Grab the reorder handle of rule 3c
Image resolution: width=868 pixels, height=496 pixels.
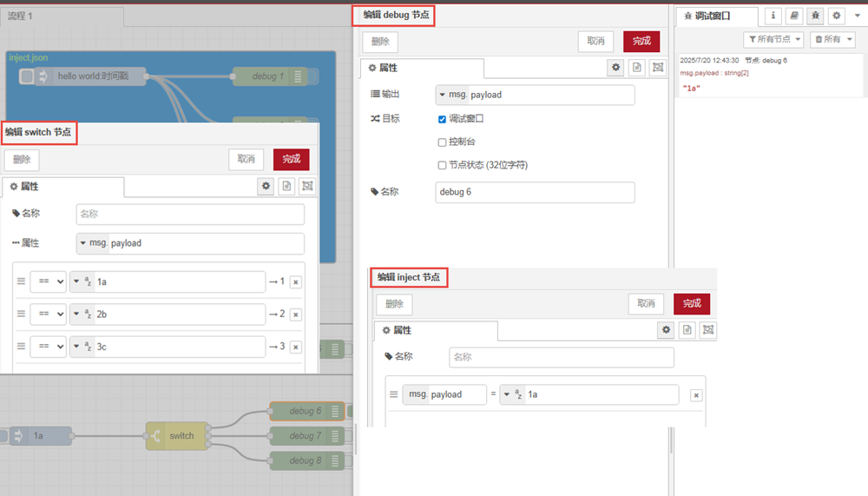click(x=21, y=347)
